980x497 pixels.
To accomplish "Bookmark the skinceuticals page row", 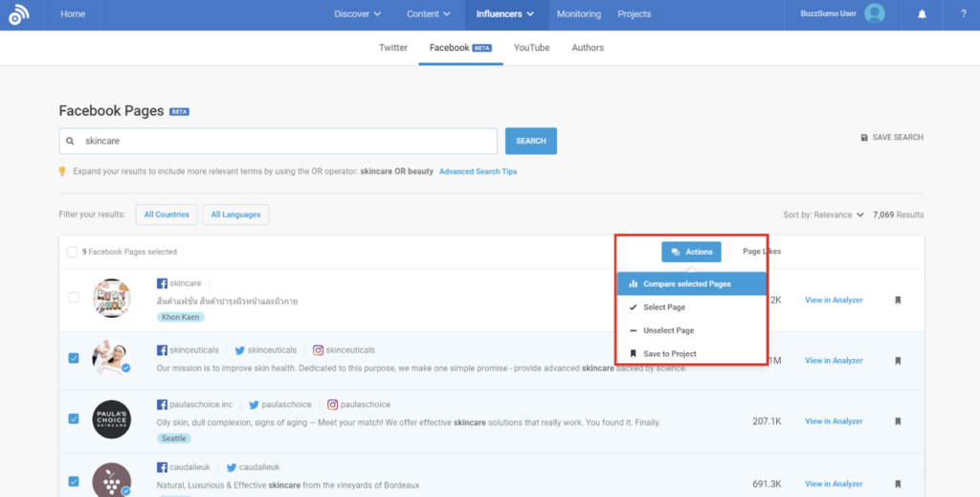I will click(x=898, y=361).
